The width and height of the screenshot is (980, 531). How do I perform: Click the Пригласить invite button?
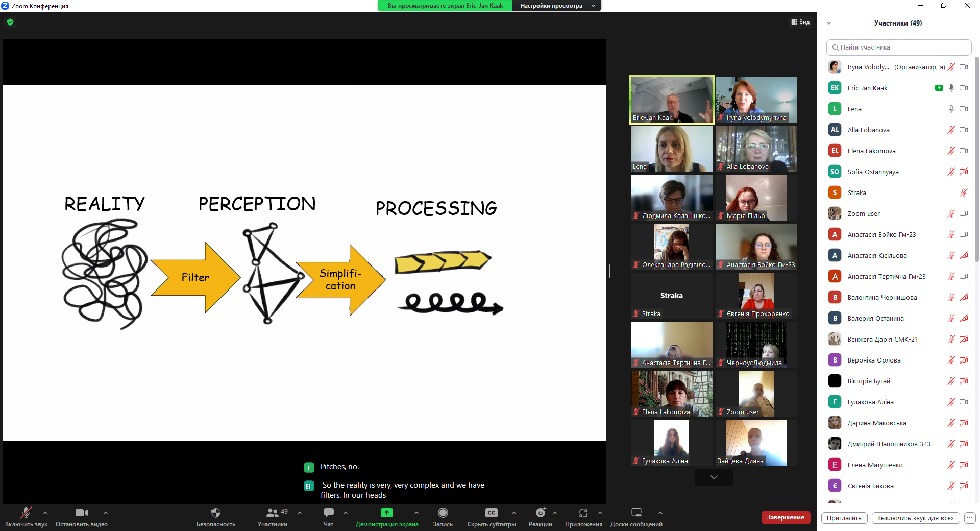point(844,518)
